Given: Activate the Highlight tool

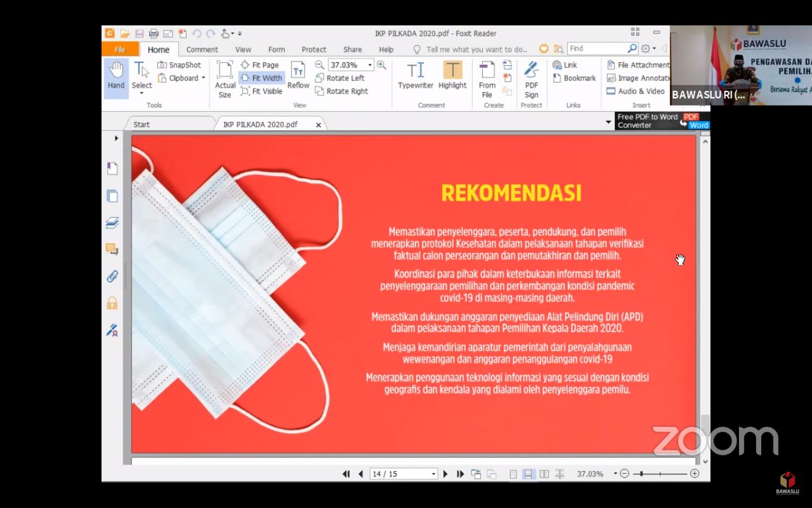Looking at the screenshot, I should (x=452, y=76).
